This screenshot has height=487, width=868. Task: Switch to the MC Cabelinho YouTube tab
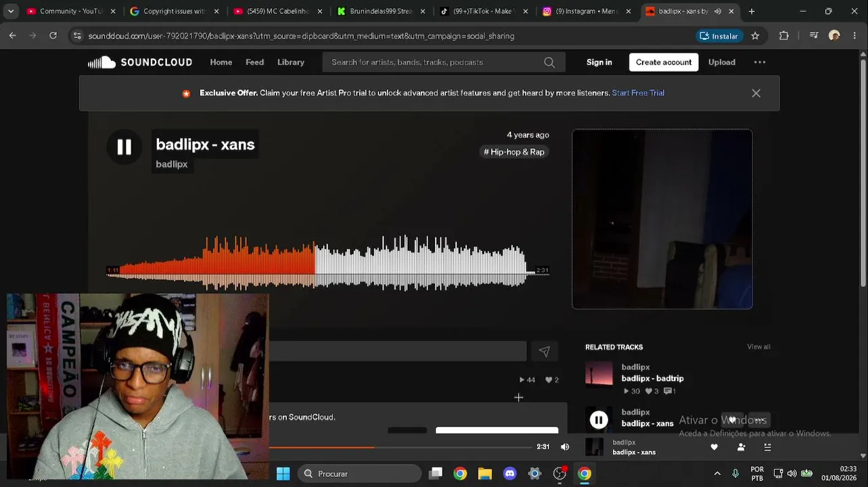[x=277, y=11]
